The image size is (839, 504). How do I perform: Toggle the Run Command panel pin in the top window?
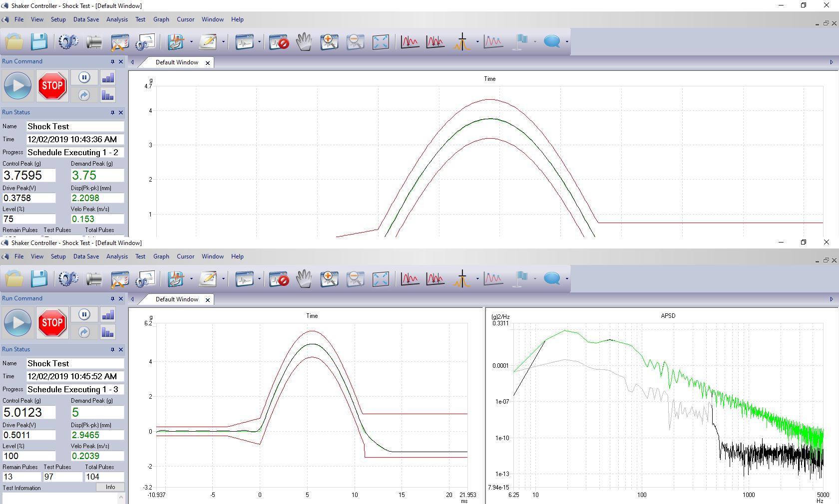pyautogui.click(x=112, y=61)
